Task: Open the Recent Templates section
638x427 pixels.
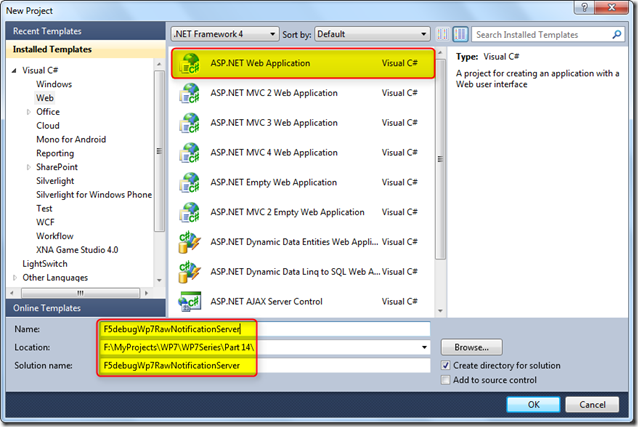Action: tap(85, 31)
